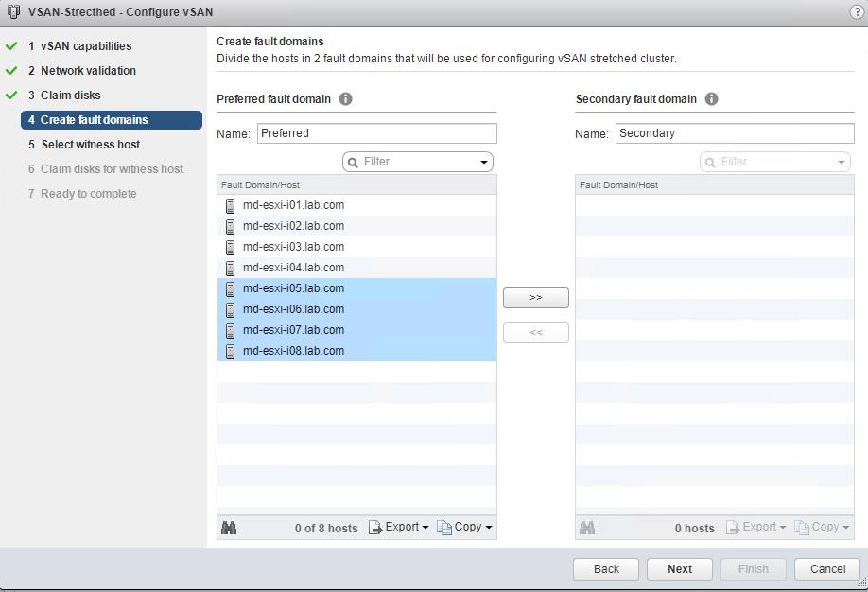Screen dimensions: 868x592
Task: Click the host icon for md-esxi-i02.lab.com
Action: tap(231, 227)
